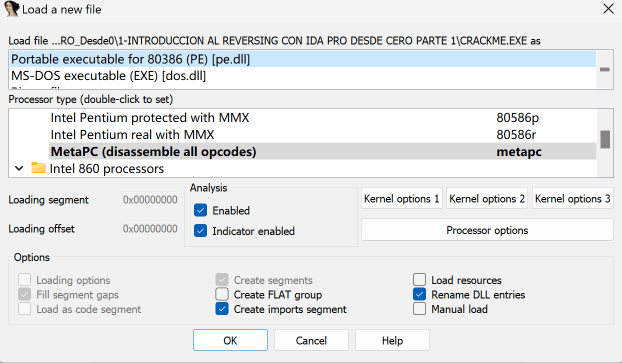Click the 80586p processor code
This screenshot has height=363, width=622.
pos(518,118)
